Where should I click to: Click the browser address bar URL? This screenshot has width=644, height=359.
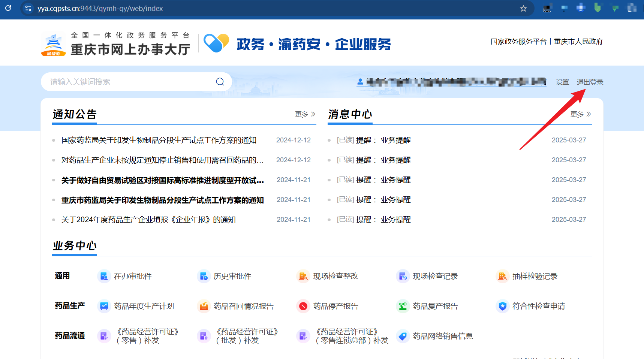pos(100,8)
